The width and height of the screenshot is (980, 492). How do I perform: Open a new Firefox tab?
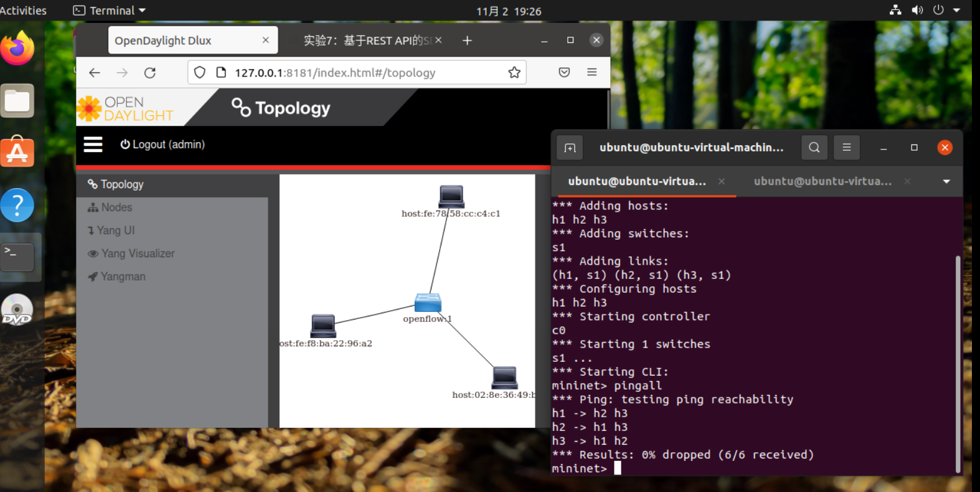[x=467, y=40]
